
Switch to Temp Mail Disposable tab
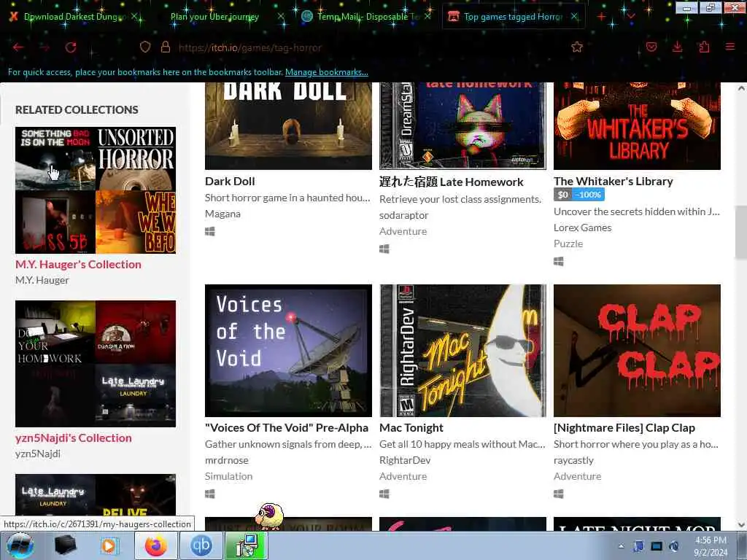coord(365,17)
